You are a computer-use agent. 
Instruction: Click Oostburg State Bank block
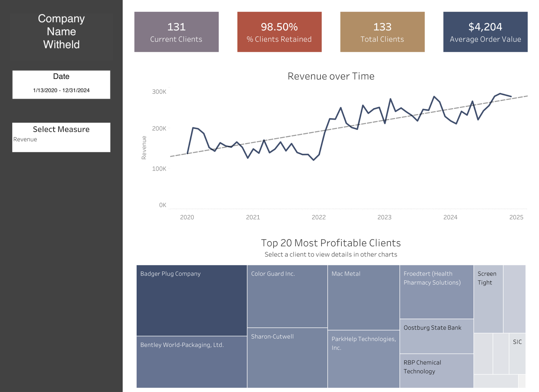tap(436, 336)
